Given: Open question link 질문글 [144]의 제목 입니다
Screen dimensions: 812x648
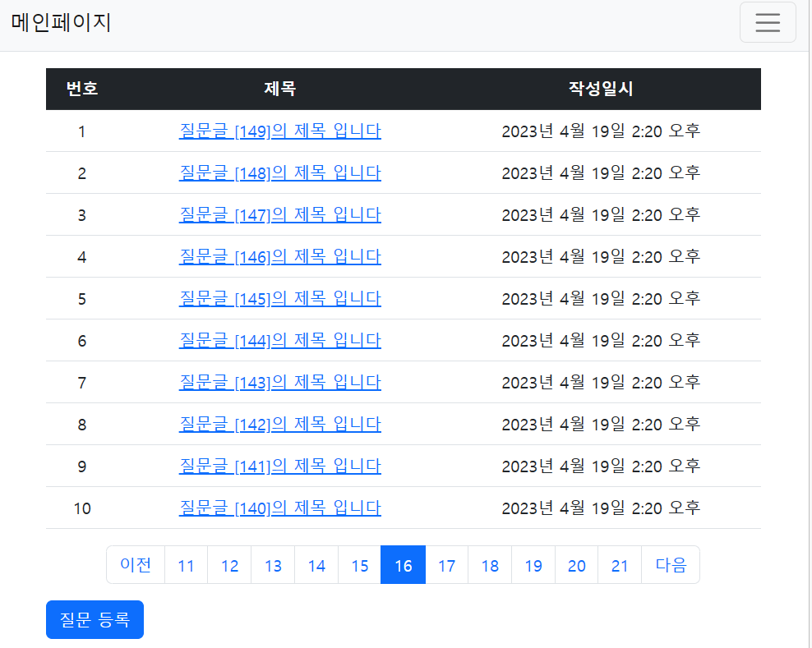Looking at the screenshot, I should pyautogui.click(x=279, y=341).
